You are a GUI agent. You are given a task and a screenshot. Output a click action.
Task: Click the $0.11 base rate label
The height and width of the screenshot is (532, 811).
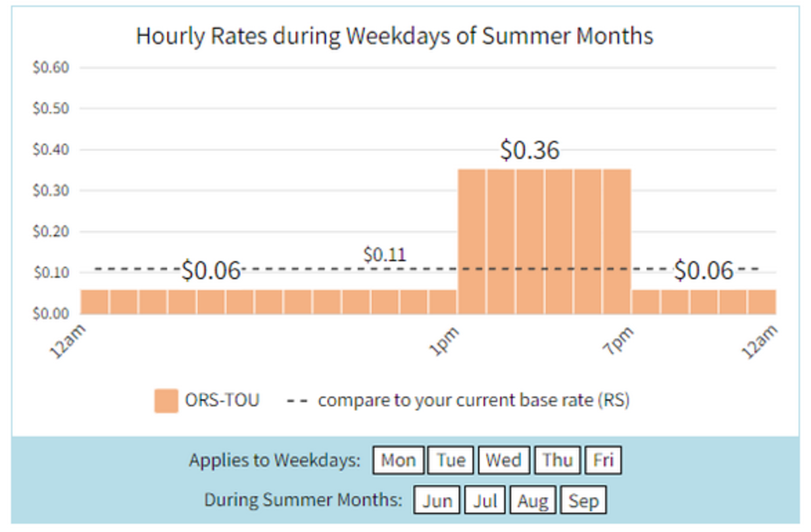(x=385, y=255)
